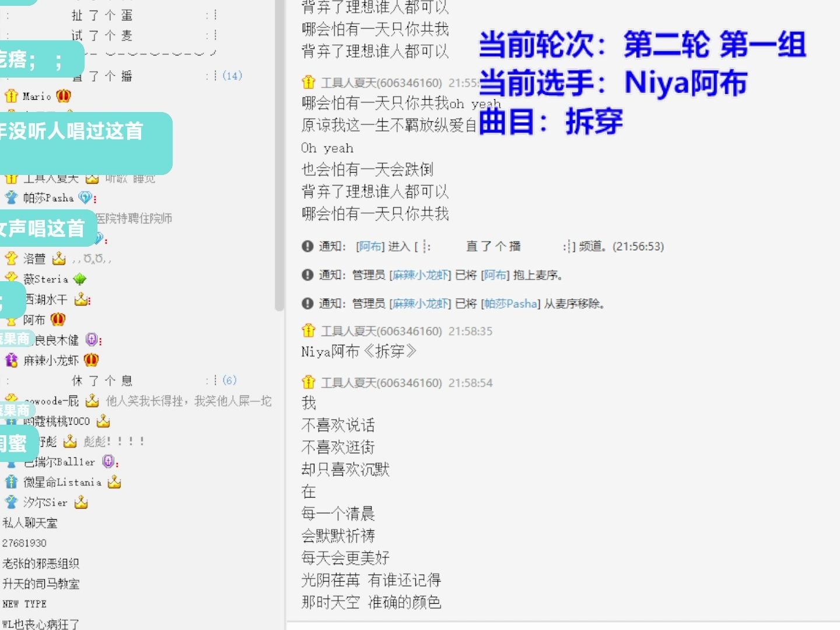Click the red crown badge beside 阿布 in user list
The height and width of the screenshot is (630, 840).
(58, 320)
